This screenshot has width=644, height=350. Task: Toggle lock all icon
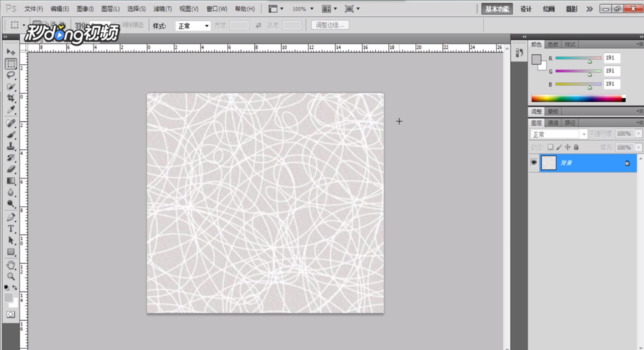click(576, 147)
